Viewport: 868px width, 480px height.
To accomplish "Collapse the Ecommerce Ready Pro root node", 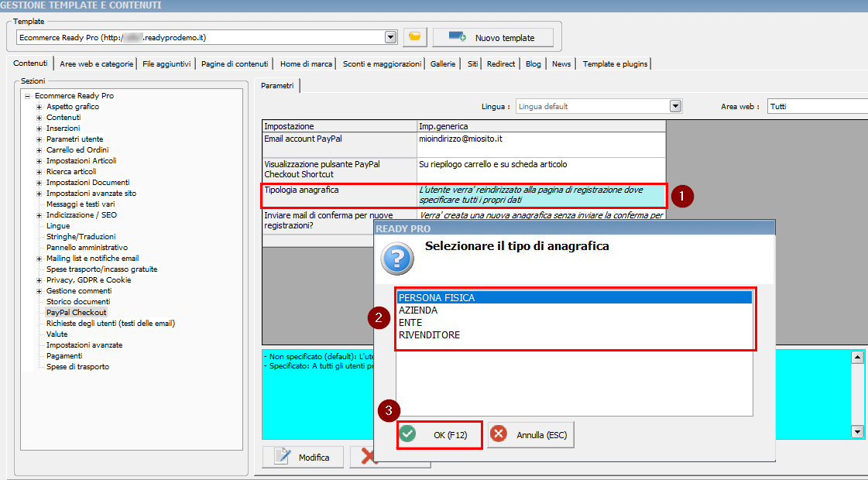I will tap(27, 96).
